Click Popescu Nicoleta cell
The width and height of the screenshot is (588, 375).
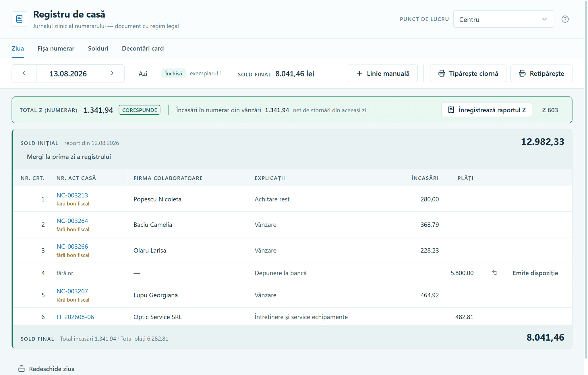pyautogui.click(x=157, y=199)
